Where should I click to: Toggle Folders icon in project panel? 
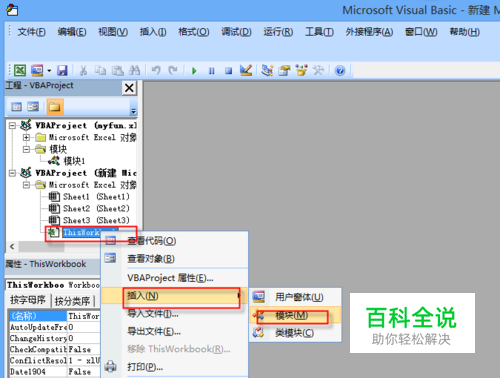[55, 107]
